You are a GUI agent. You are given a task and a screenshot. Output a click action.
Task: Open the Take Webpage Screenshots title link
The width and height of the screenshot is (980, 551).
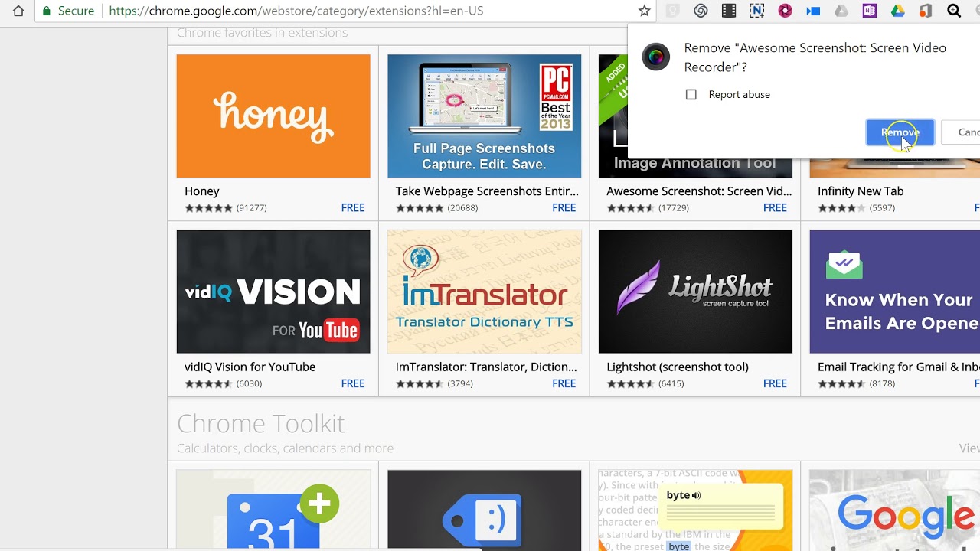(487, 191)
